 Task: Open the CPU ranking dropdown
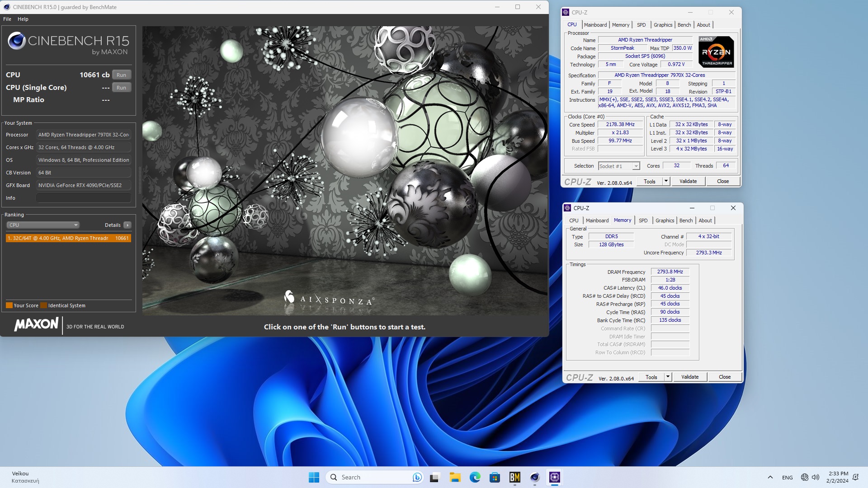point(43,225)
